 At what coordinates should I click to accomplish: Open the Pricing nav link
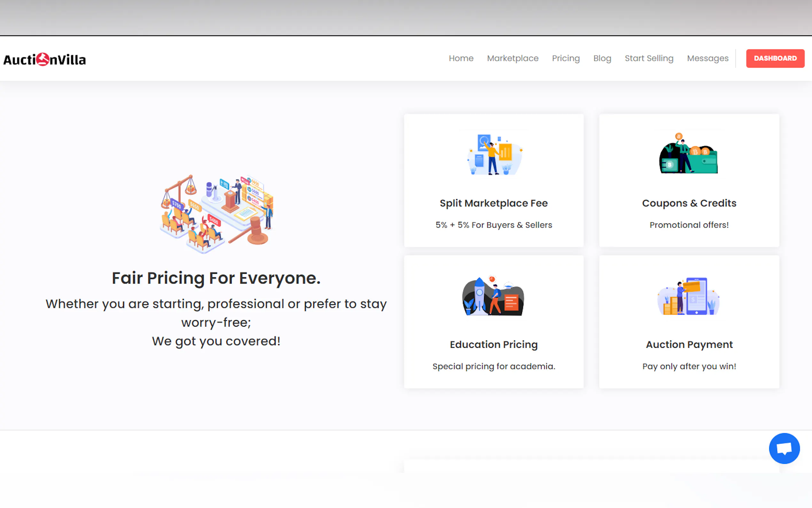pos(566,59)
